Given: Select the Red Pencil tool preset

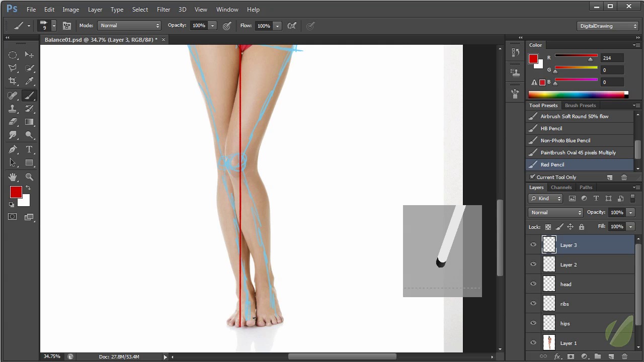Looking at the screenshot, I should tap(552, 165).
